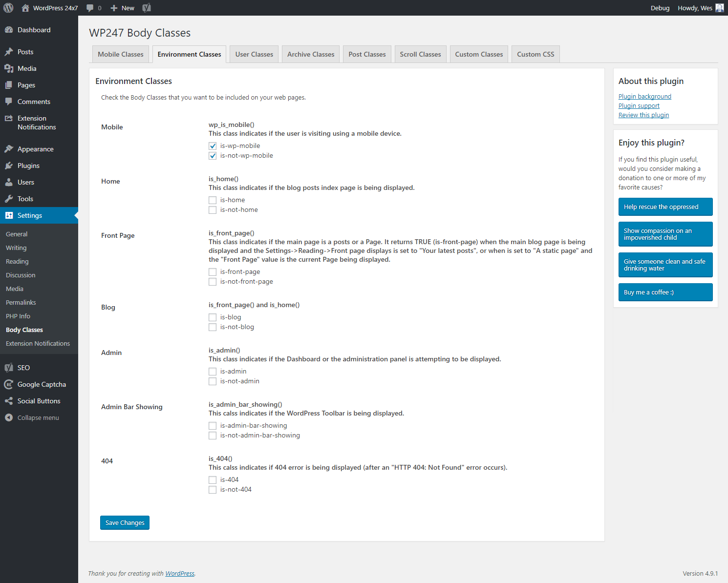
Task: Check the is-front-page checkbox
Action: pyautogui.click(x=213, y=272)
